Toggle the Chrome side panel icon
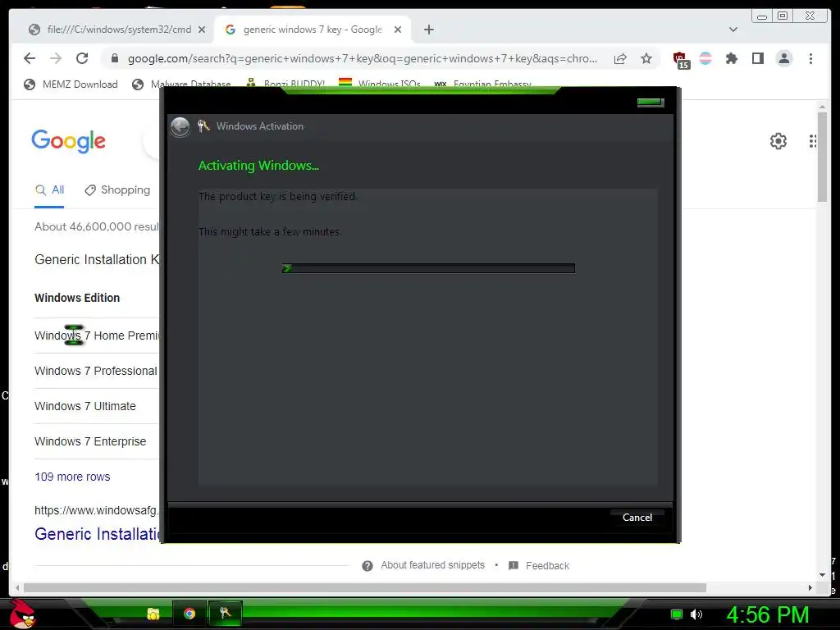Screen dimensions: 840x630 (x=757, y=58)
